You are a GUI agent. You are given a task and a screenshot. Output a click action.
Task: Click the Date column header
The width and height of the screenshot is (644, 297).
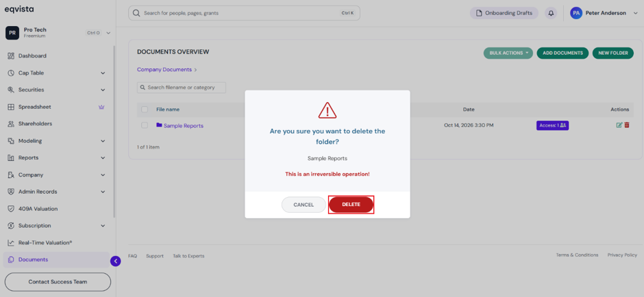point(469,109)
